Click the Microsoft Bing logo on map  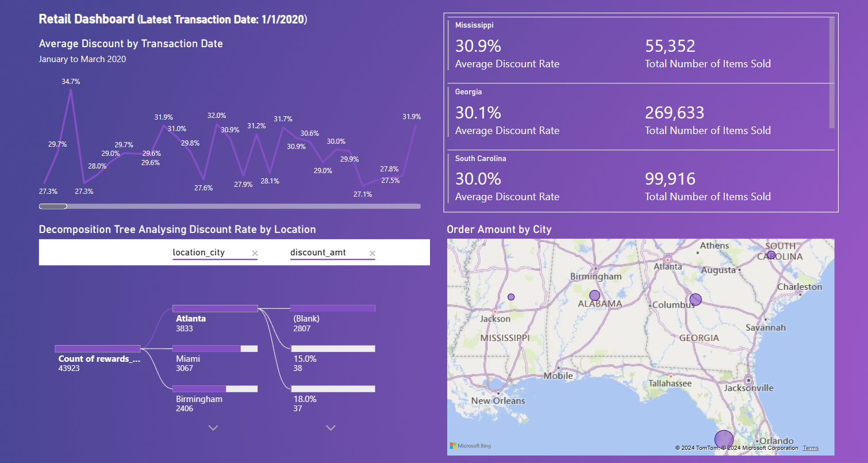pos(470,446)
